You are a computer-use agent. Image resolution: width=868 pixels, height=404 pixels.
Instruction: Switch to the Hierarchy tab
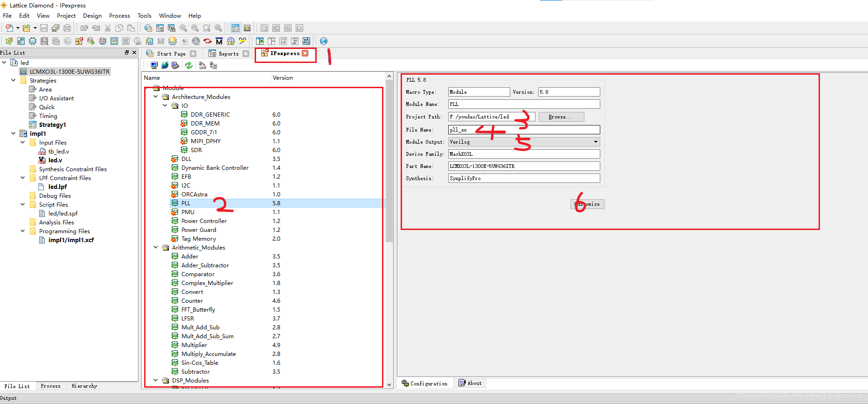coord(84,386)
